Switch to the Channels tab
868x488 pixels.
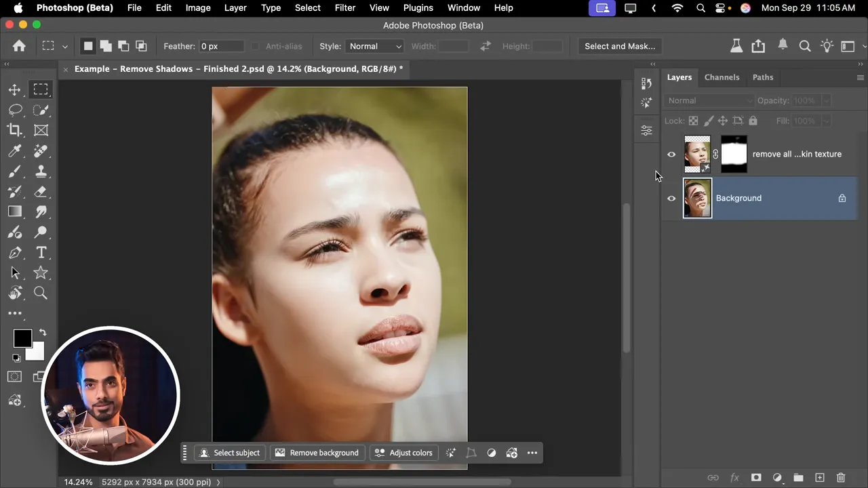click(722, 77)
